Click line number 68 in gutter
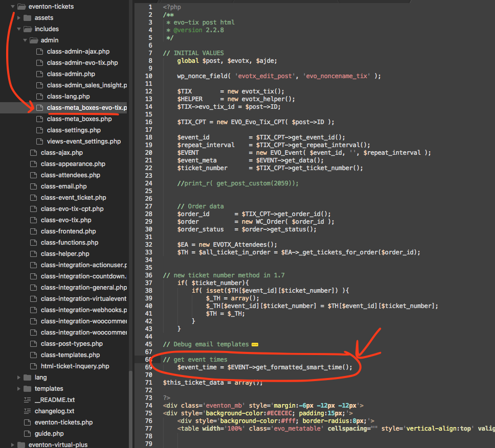Image resolution: width=495 pixels, height=448 pixels. click(148, 360)
